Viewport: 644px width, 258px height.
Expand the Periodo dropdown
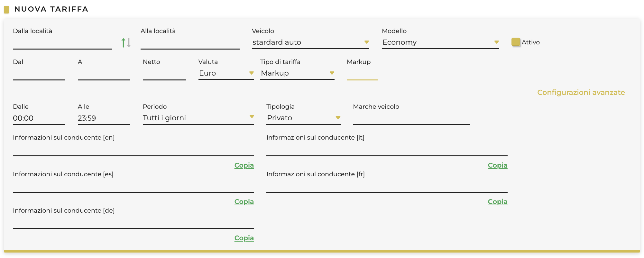point(198,118)
